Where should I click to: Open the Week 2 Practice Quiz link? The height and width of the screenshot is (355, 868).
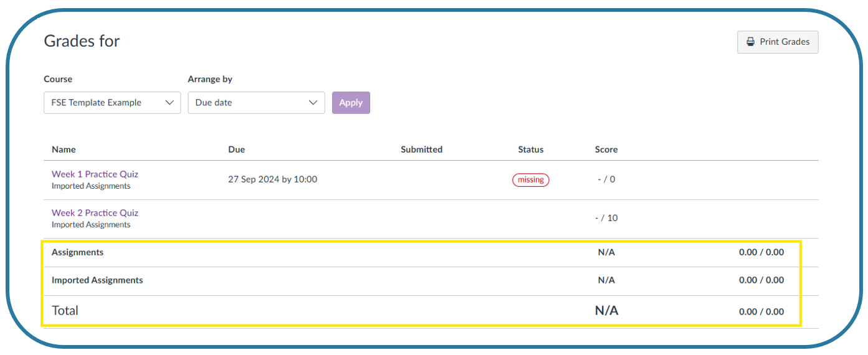pos(95,213)
